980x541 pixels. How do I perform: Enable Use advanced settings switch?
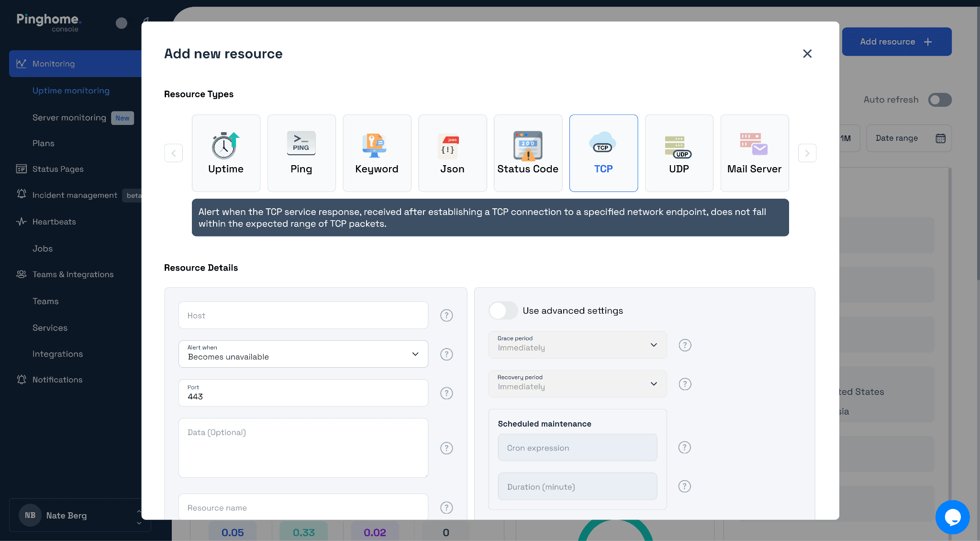503,311
